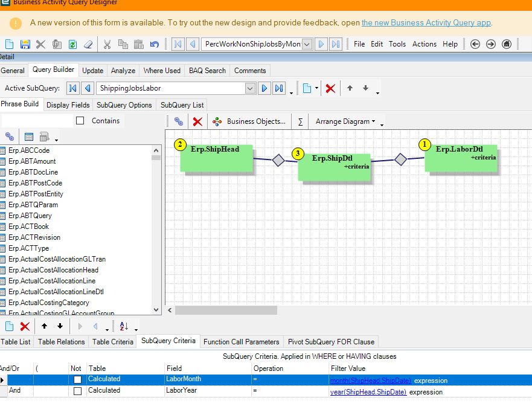Click the New document icon in main toolbar

click(x=10, y=44)
